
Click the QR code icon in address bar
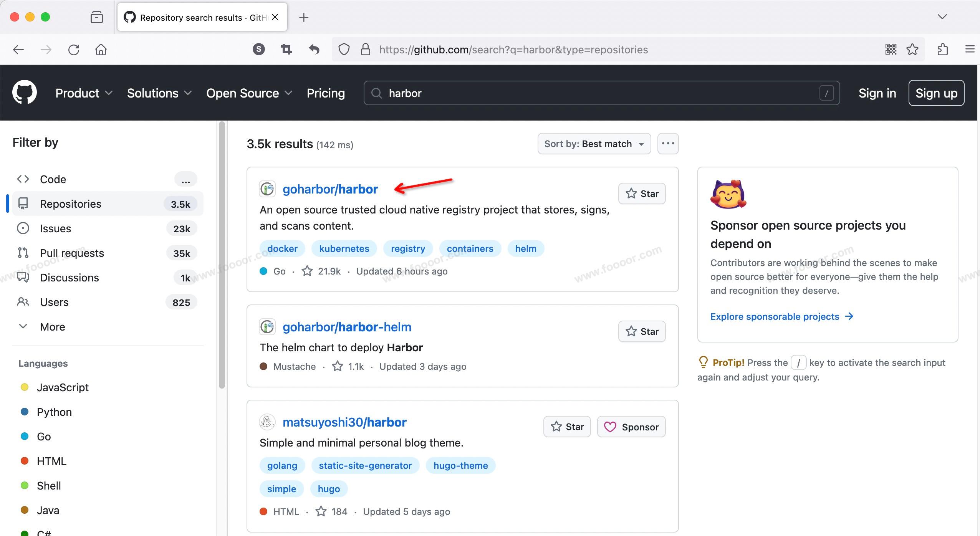(x=891, y=50)
